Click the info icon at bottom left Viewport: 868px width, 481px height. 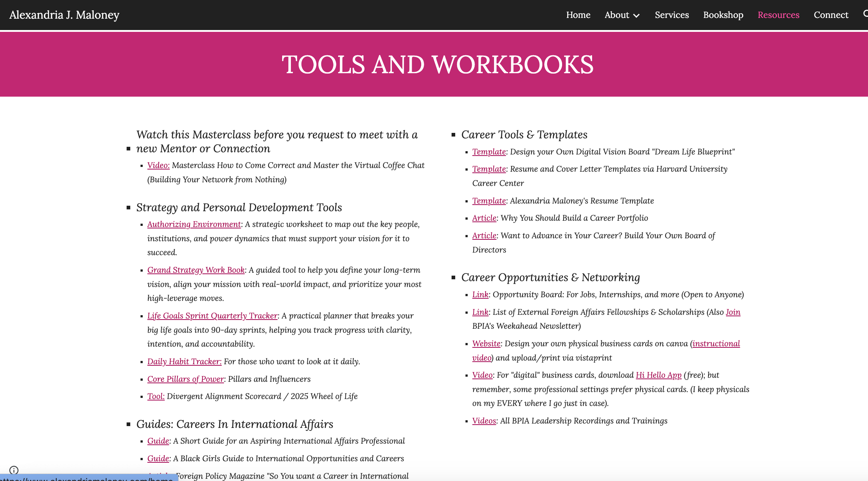(14, 470)
